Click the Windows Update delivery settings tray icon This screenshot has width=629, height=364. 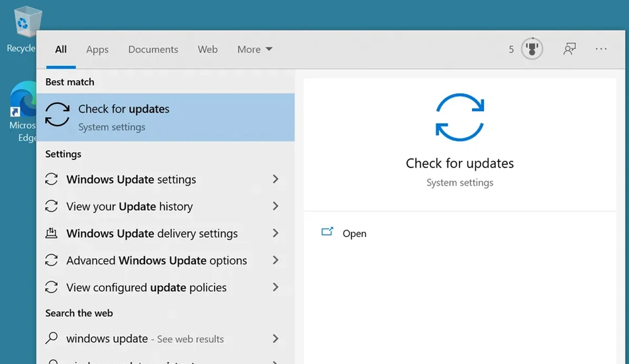coord(52,233)
